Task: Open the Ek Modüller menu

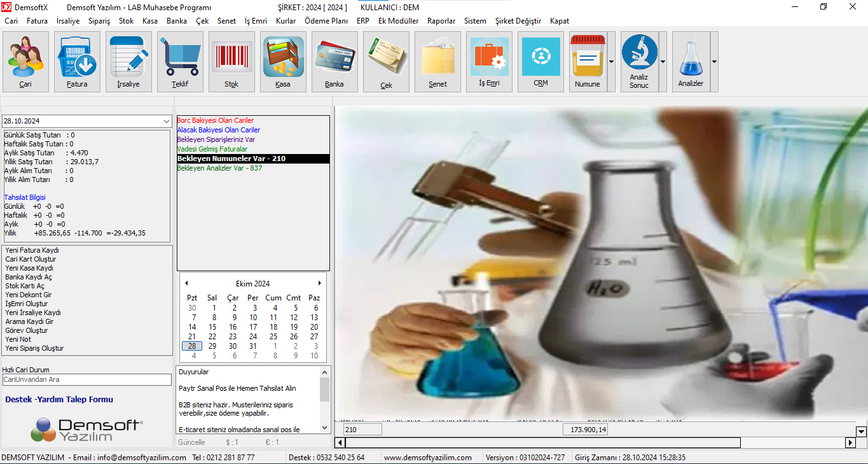Action: [398, 21]
